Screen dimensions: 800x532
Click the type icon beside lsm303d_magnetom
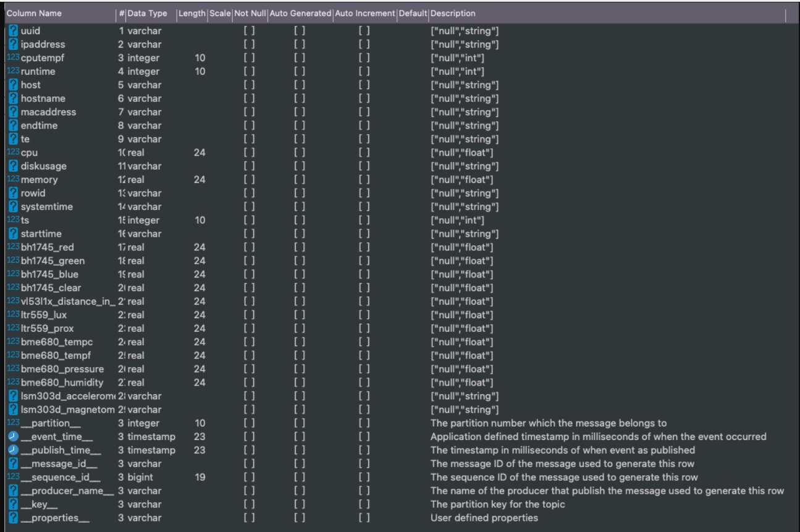[x=14, y=410]
